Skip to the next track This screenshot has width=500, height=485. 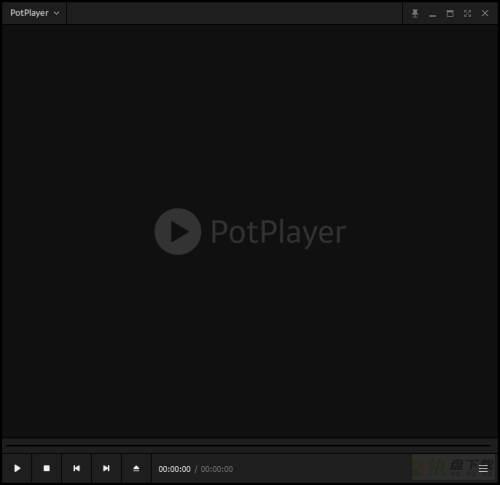(x=106, y=468)
